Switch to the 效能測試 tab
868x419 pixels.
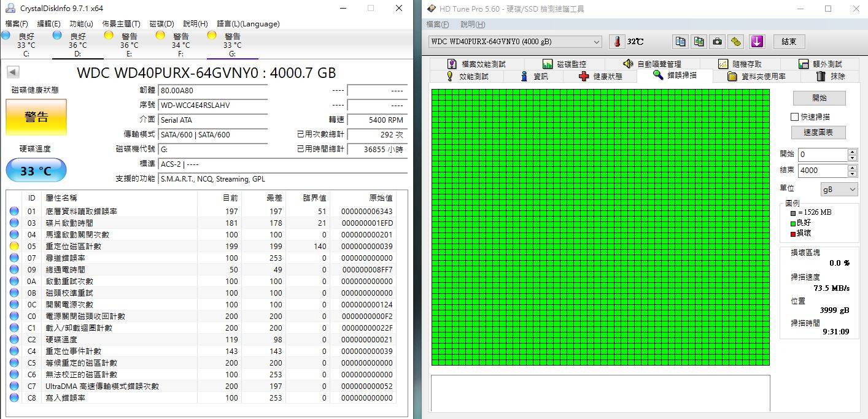[x=467, y=77]
